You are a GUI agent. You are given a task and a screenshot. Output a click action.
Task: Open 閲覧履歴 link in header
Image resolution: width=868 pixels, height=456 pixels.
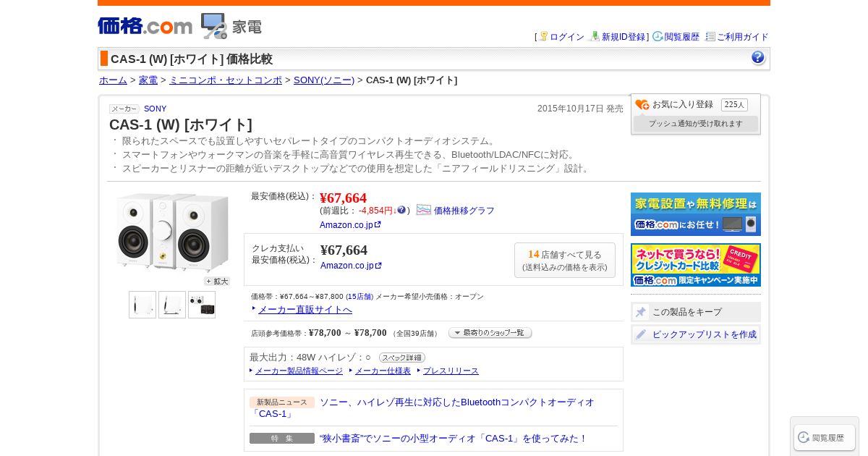(x=682, y=37)
